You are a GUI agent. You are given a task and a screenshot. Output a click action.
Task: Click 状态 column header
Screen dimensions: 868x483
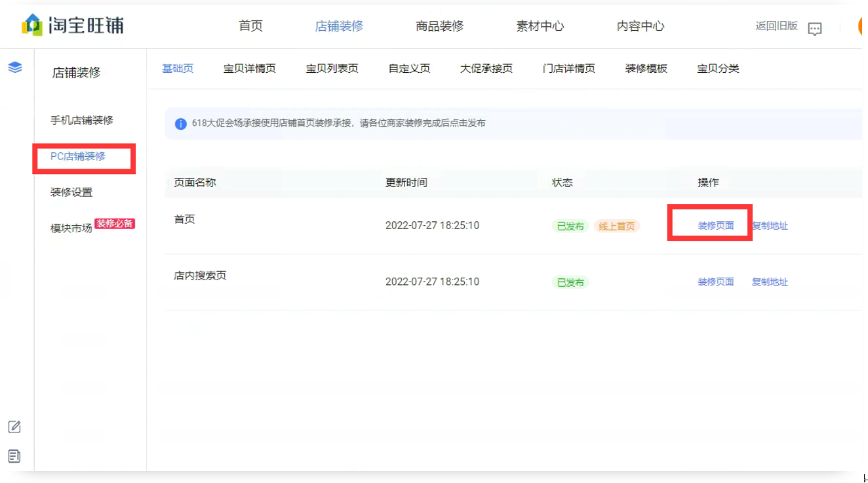coord(562,182)
